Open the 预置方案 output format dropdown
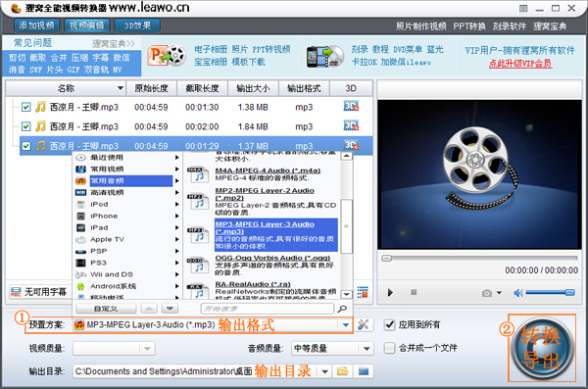Image resolution: width=588 pixels, height=389 pixels. tap(345, 325)
